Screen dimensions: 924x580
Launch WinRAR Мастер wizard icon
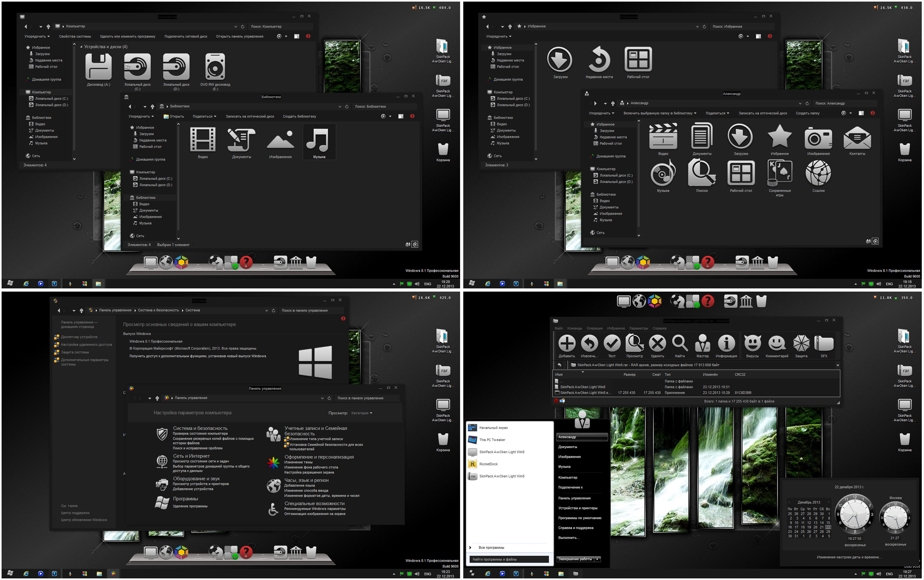tap(702, 346)
